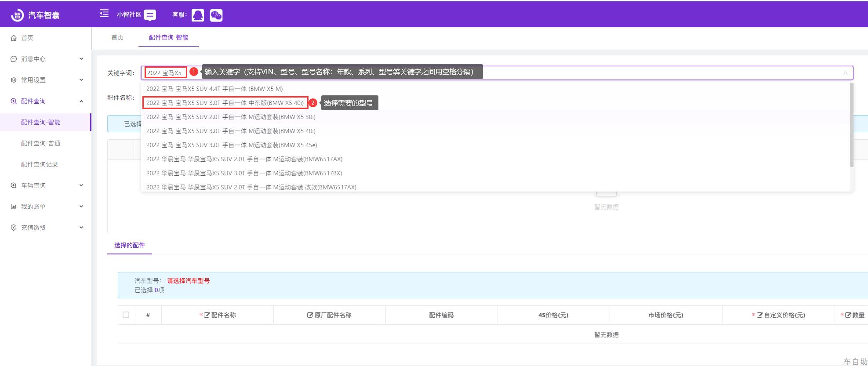Contact customer service via the QQ icon

[x=198, y=15]
